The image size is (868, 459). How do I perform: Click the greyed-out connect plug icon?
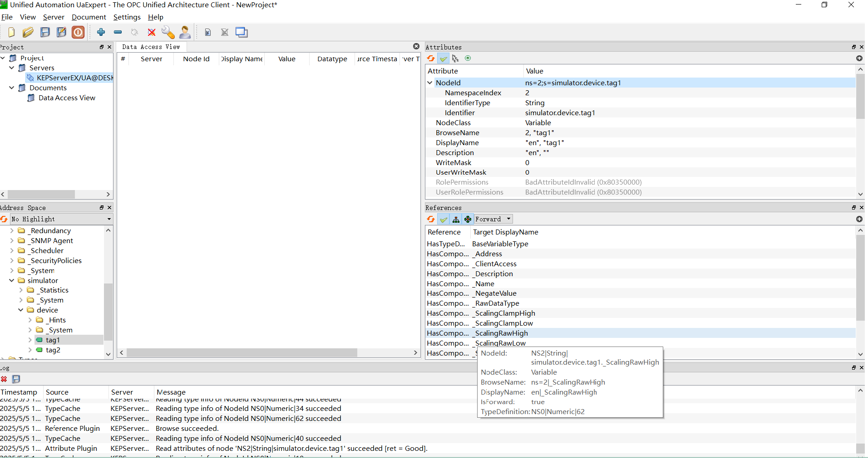tap(134, 32)
